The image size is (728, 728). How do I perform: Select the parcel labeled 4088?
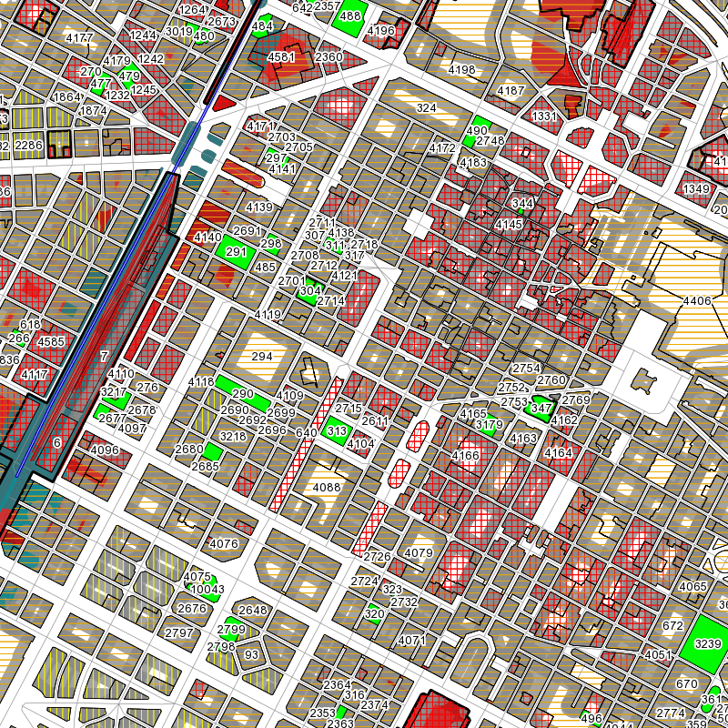(x=327, y=488)
